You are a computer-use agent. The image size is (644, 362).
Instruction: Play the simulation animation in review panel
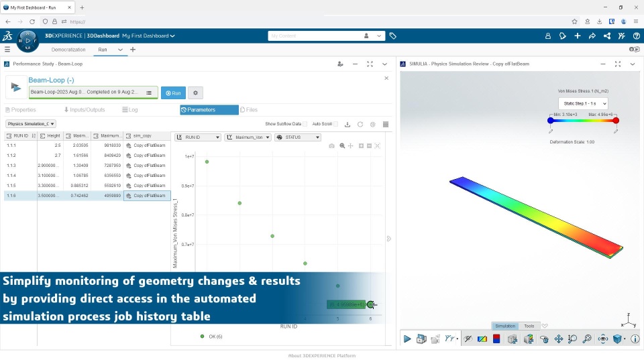[x=407, y=339]
